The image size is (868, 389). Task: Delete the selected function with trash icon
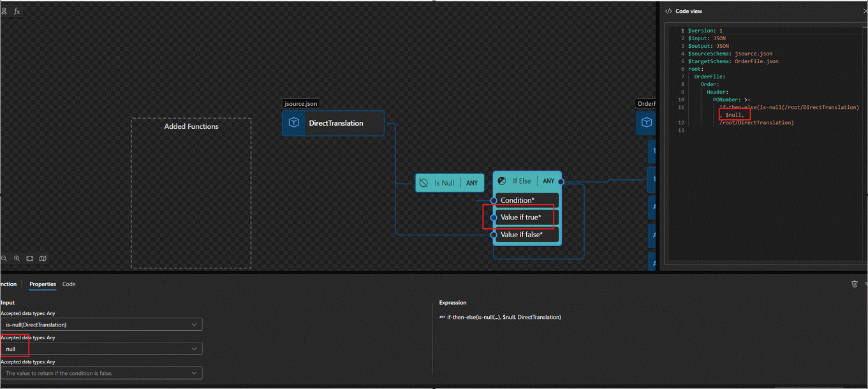click(855, 284)
